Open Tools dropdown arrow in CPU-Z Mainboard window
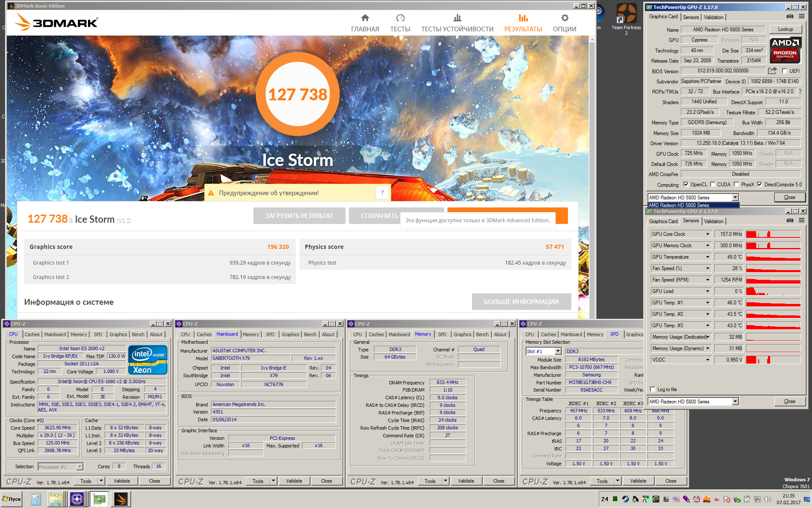The image size is (812, 508). coord(273,481)
